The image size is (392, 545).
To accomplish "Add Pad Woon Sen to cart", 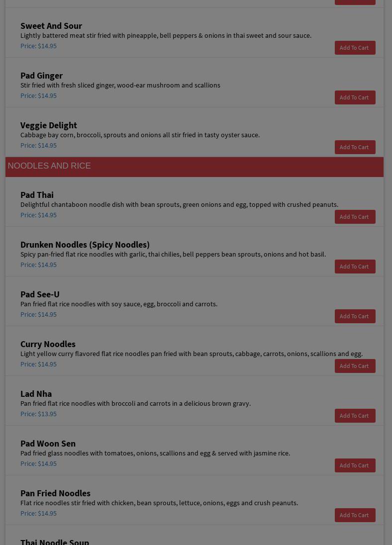I will [355, 465].
